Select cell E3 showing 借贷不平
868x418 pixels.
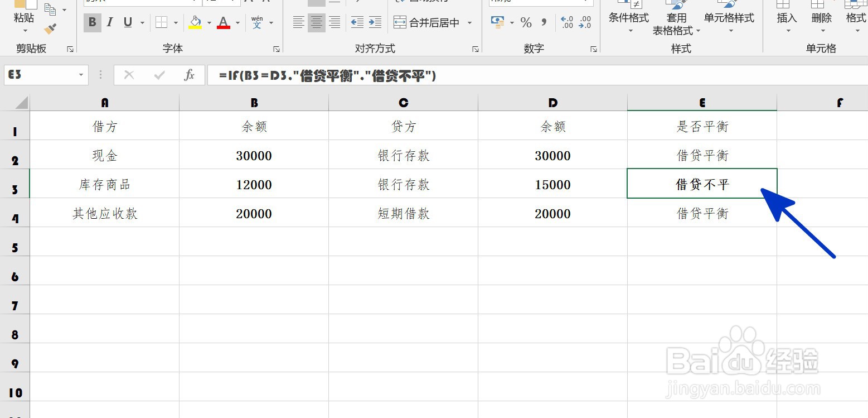point(702,184)
